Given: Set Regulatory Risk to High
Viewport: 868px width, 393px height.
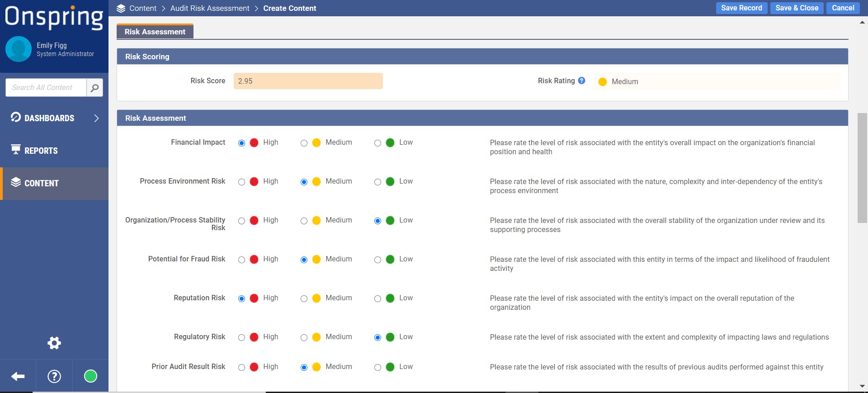Looking at the screenshot, I should coord(241,338).
